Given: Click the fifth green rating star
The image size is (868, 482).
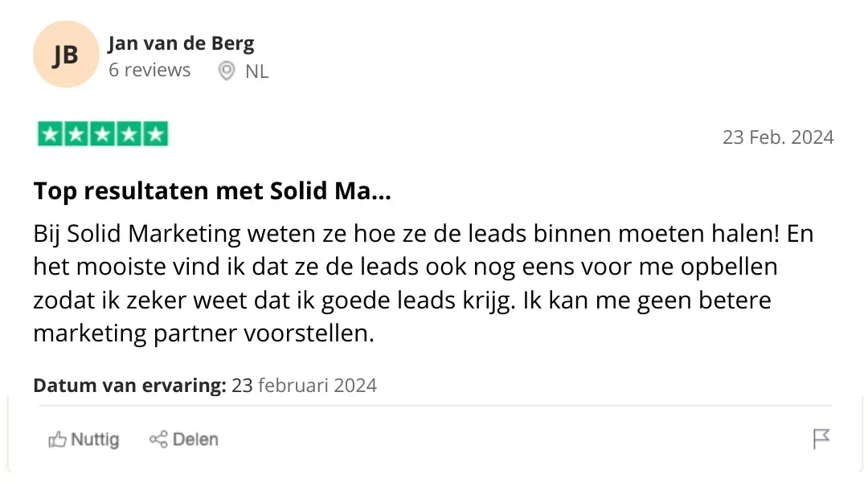Looking at the screenshot, I should [x=155, y=134].
